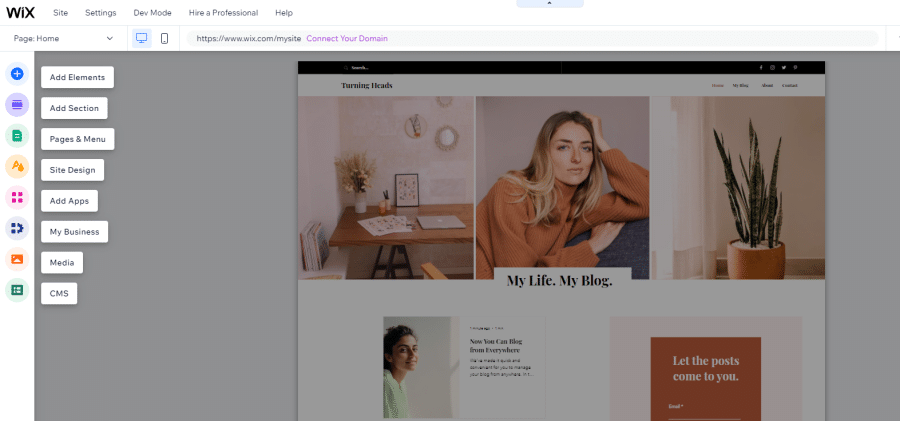Screen dimensions: 900x421
Task: Click the About nav link on site
Action: coord(767,86)
